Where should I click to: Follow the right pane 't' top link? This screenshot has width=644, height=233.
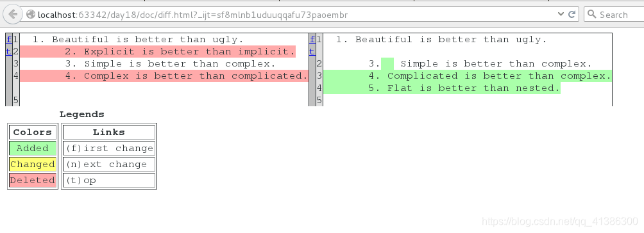pyautogui.click(x=312, y=51)
